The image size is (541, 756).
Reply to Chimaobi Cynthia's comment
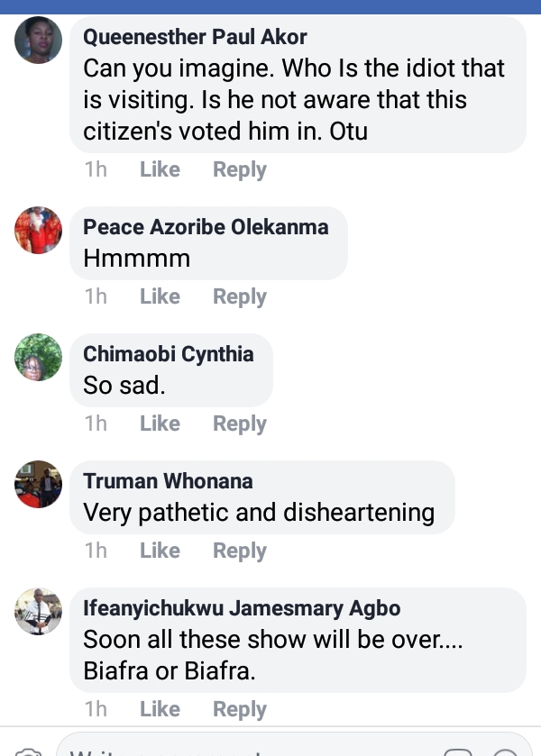pos(239,424)
